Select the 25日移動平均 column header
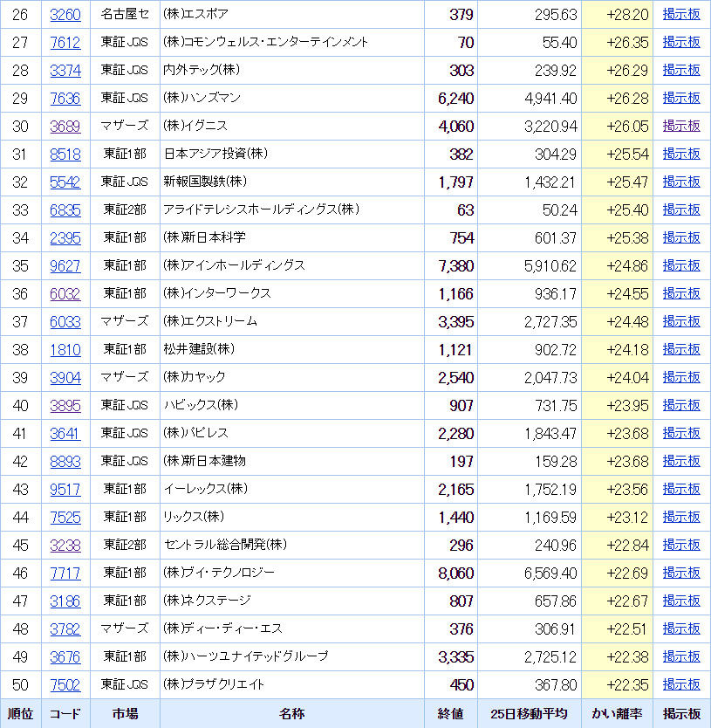 529,714
